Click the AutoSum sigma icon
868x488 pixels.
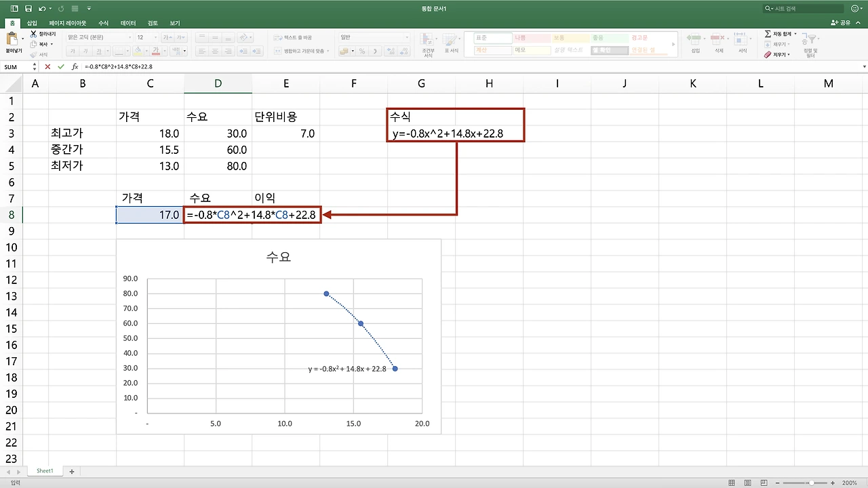click(768, 34)
